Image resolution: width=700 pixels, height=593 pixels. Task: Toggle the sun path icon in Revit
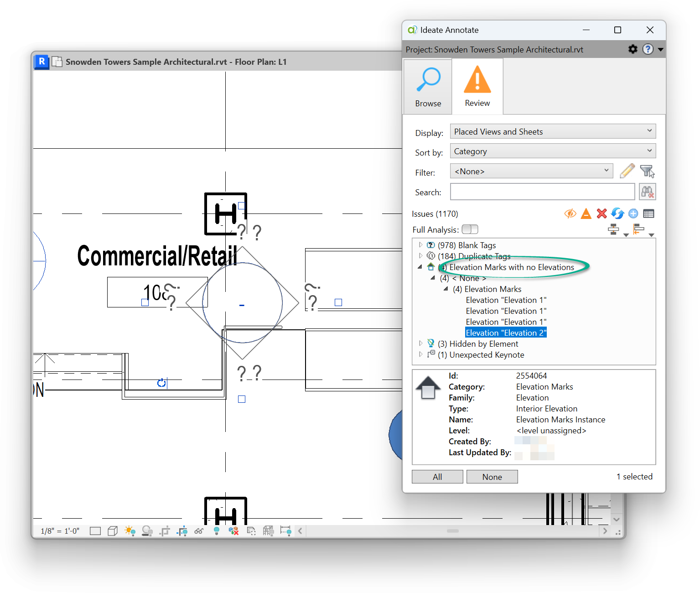130,531
